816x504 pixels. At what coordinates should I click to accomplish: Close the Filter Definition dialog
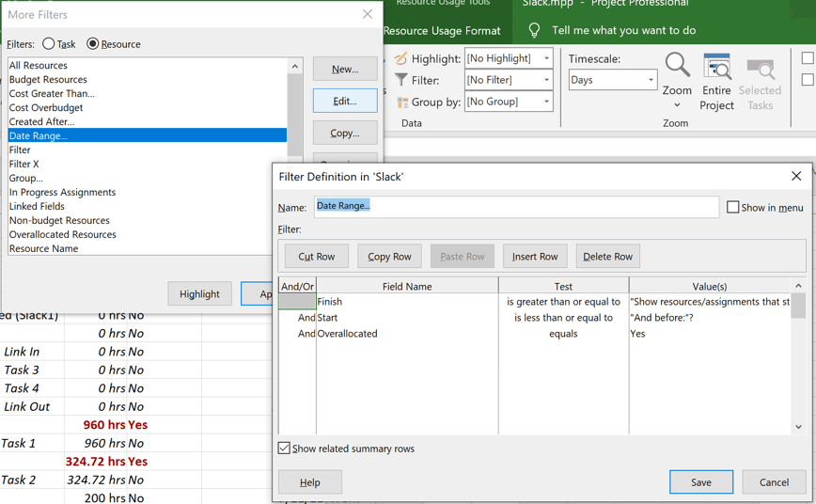796,176
